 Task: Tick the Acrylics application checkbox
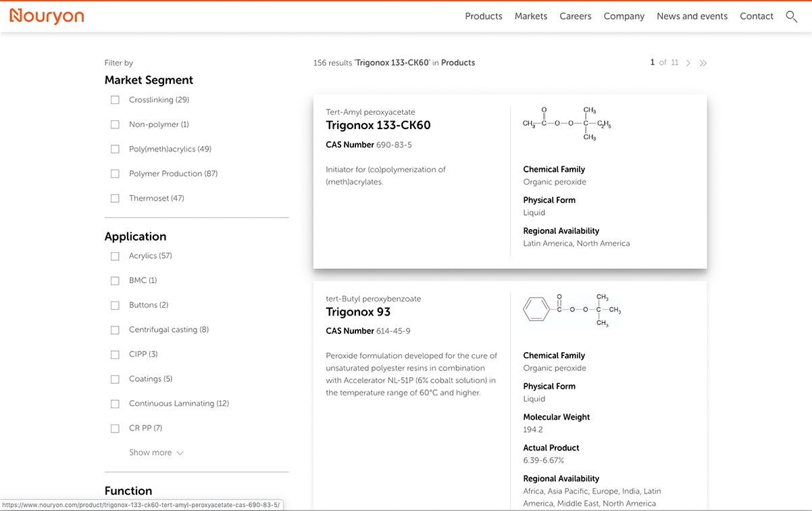pyautogui.click(x=115, y=256)
